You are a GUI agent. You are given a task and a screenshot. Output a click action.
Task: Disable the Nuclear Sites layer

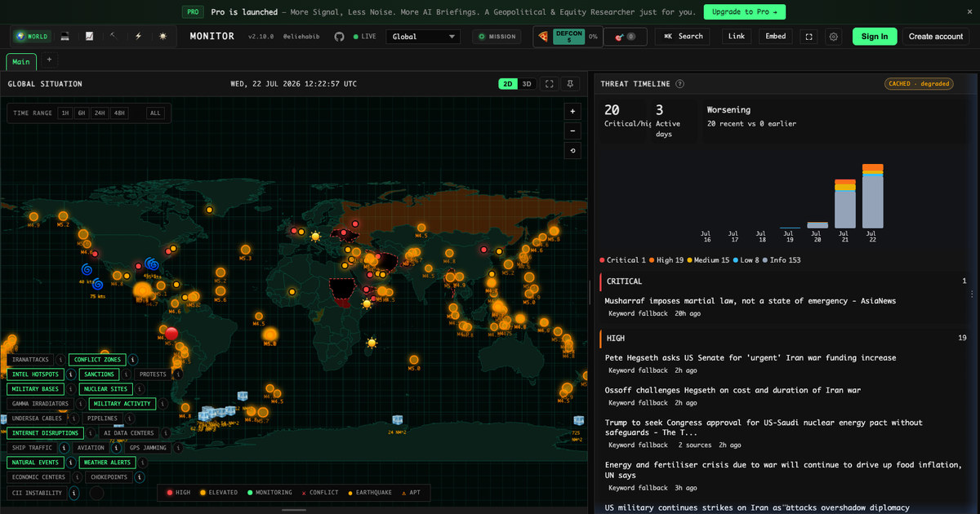coord(105,389)
